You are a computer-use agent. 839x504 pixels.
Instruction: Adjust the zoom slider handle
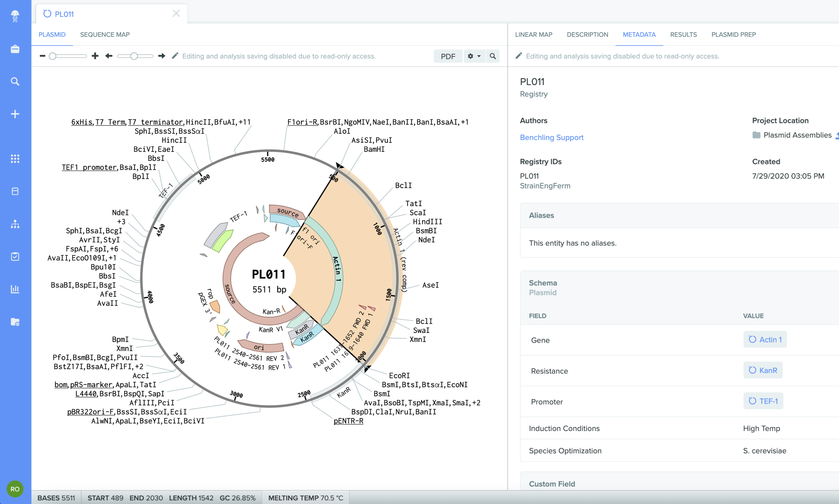[x=52, y=56]
